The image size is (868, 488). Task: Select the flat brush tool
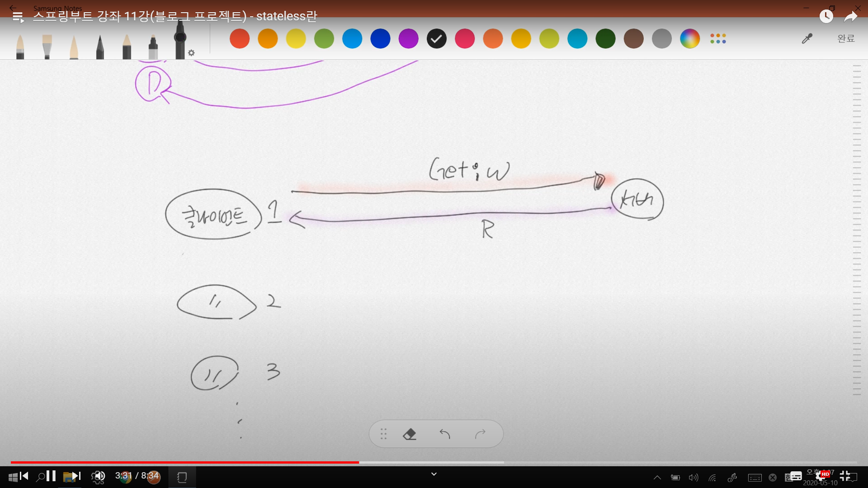click(x=47, y=46)
